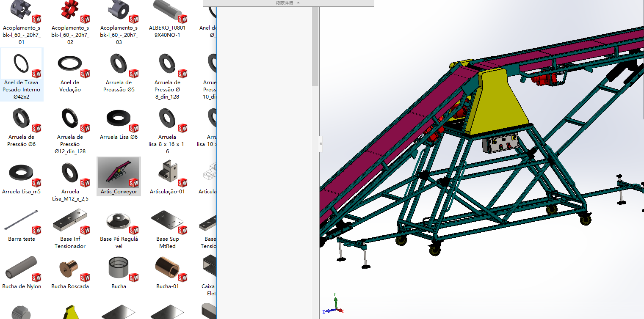Click the Bucha-01 bronze bushing icon
Viewport: 644px width, 319px height.
(x=168, y=268)
